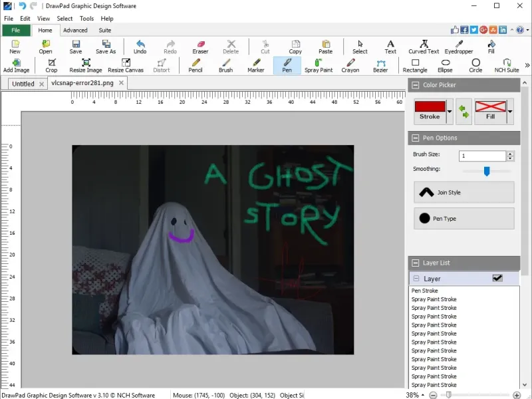This screenshot has width=532, height=399.
Task: Switch to the Untitled document tab
Action: (23, 84)
